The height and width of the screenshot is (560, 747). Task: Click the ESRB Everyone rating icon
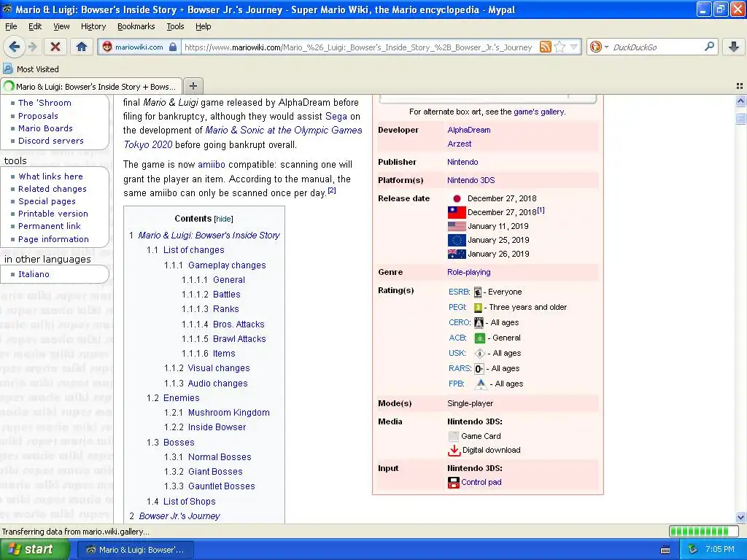tap(477, 292)
